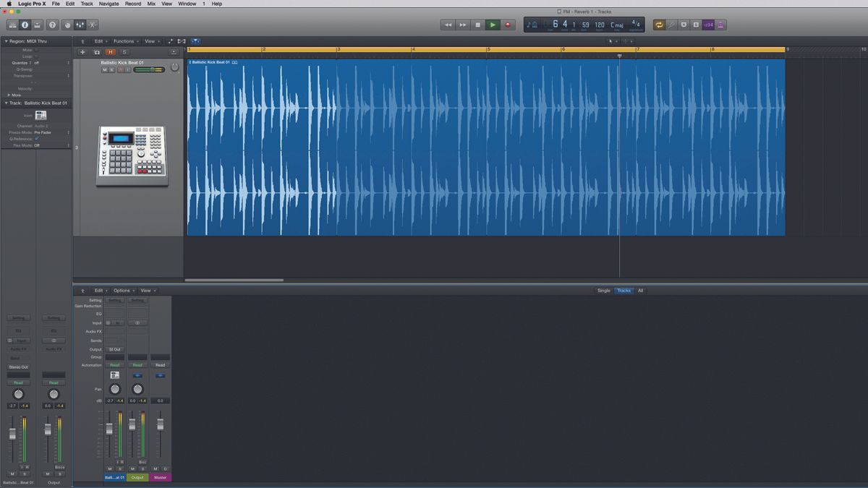Screen dimensions: 868x488
Task: Adjust the Pan knob on the Output channel
Action: coord(137,389)
